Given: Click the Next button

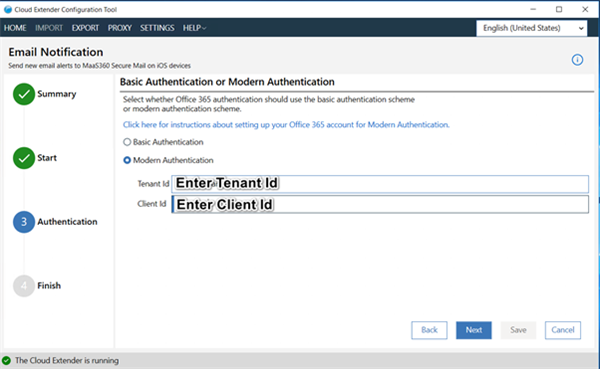Looking at the screenshot, I should click(474, 330).
